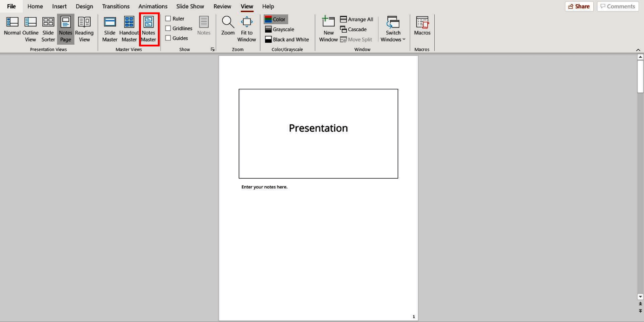Switch to the Animations tab
The height and width of the screenshot is (322, 644).
click(x=153, y=6)
